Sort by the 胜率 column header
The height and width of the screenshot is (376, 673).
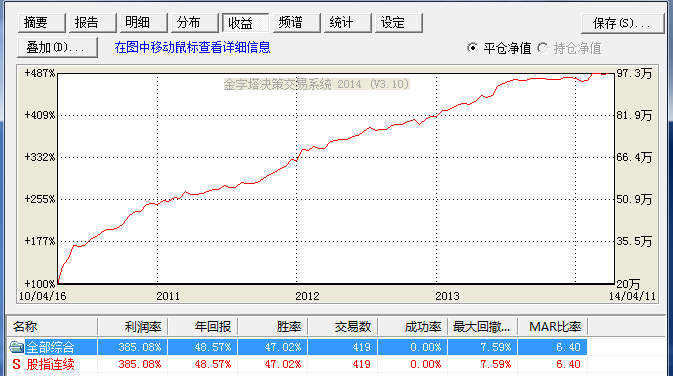click(x=273, y=327)
